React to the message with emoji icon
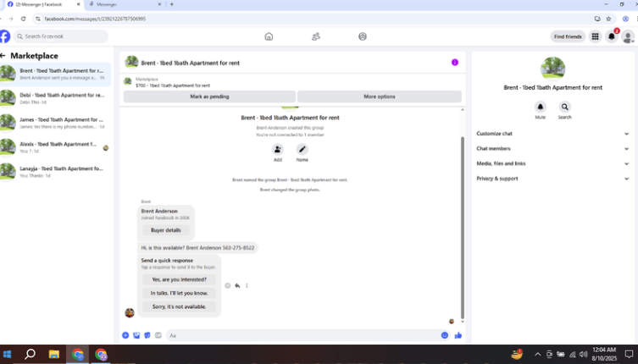638x364 pixels. (x=227, y=286)
